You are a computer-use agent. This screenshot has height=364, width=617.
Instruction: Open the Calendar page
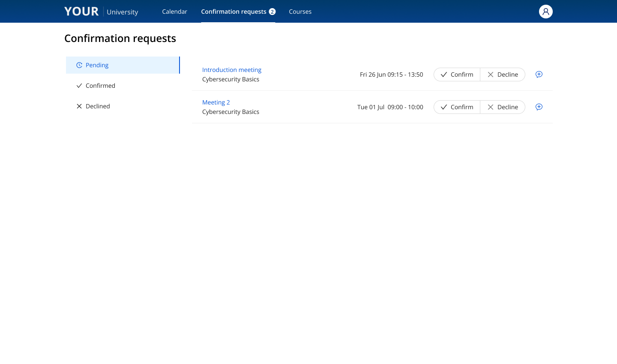[x=174, y=12]
